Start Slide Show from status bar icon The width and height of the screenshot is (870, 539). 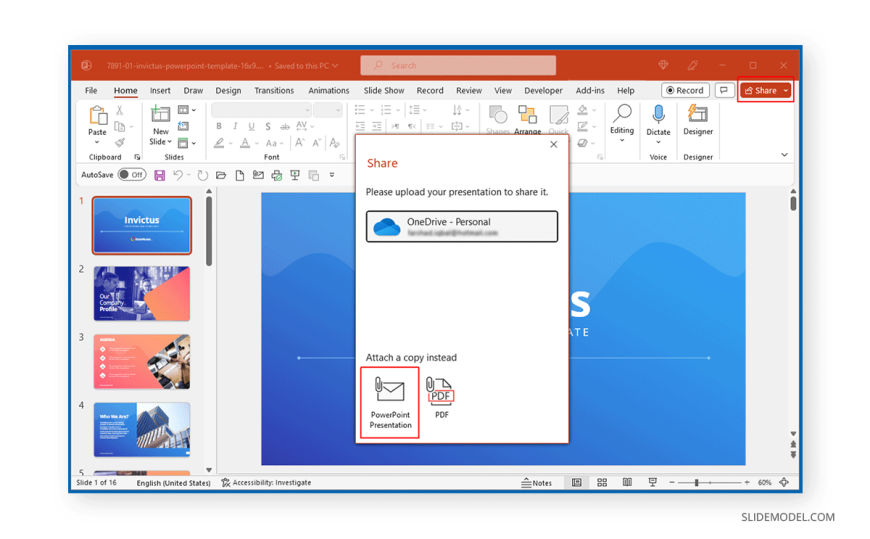652,482
